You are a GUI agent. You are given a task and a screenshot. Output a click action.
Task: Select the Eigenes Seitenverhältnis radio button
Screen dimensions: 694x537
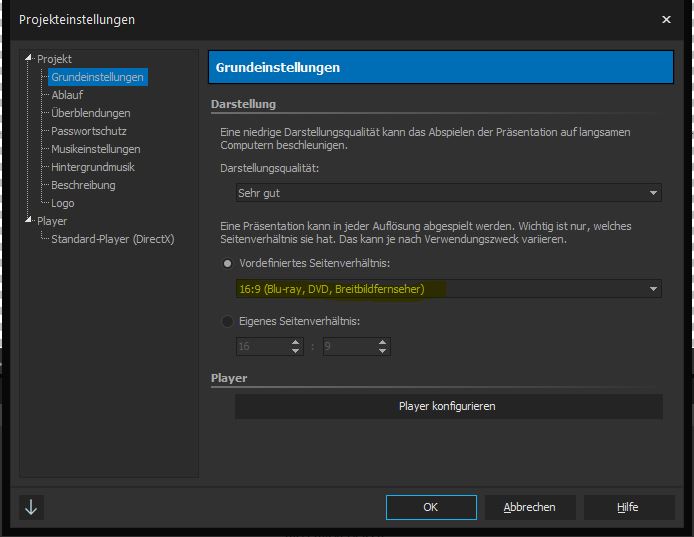228,321
